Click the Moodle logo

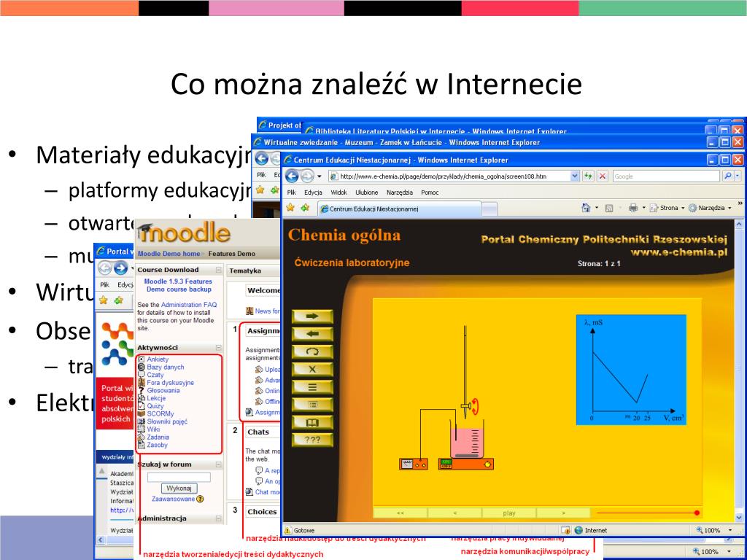pos(184,233)
